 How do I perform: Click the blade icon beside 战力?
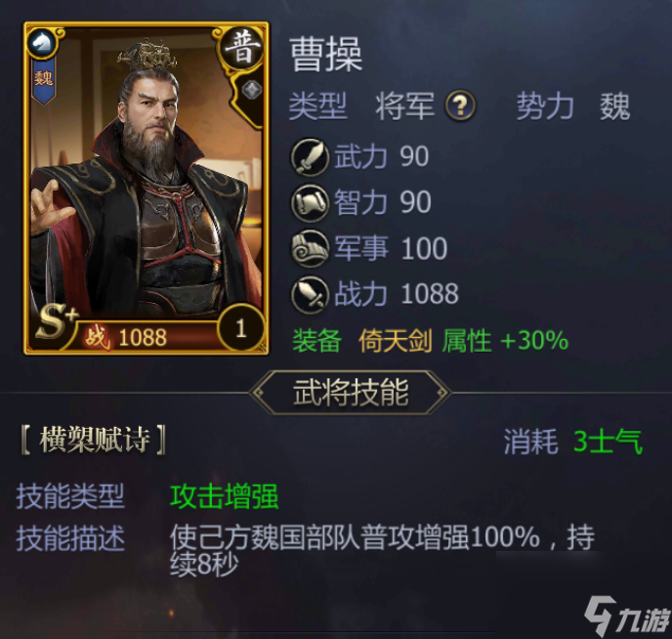pyautogui.click(x=310, y=295)
